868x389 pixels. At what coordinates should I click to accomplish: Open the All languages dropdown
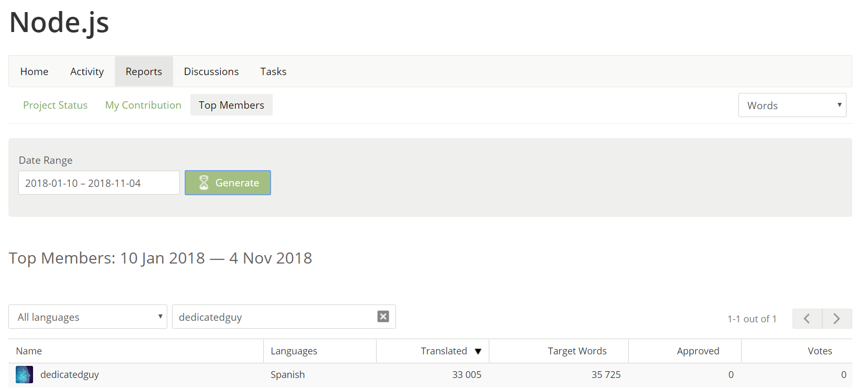(88, 317)
